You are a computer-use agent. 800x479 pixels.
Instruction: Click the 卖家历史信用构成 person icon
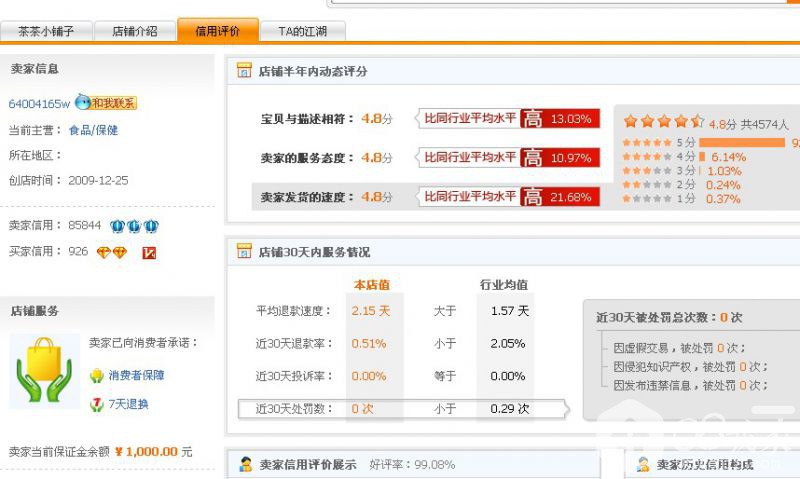(641, 464)
